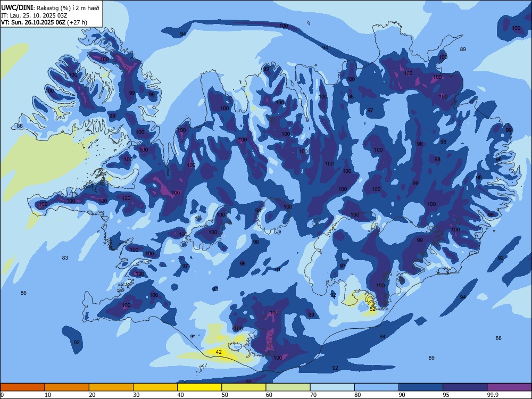Click the '42' humidity value in the yellow area

pyautogui.click(x=219, y=352)
